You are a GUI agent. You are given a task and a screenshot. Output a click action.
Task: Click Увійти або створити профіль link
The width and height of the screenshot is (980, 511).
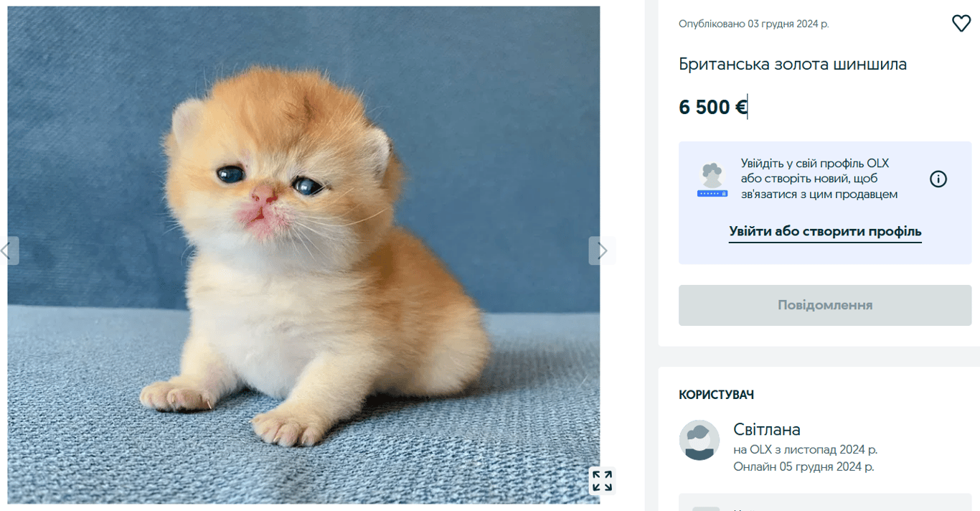pyautogui.click(x=824, y=231)
